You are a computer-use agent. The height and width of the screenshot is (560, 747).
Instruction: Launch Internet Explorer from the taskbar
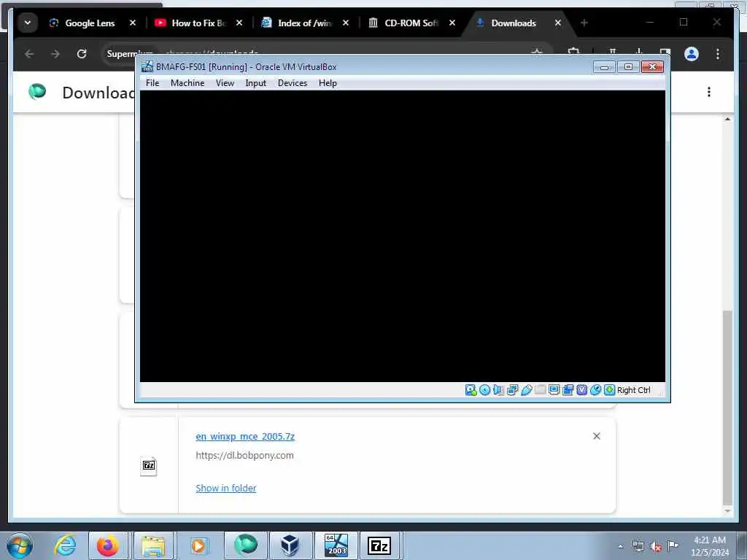pos(65,545)
